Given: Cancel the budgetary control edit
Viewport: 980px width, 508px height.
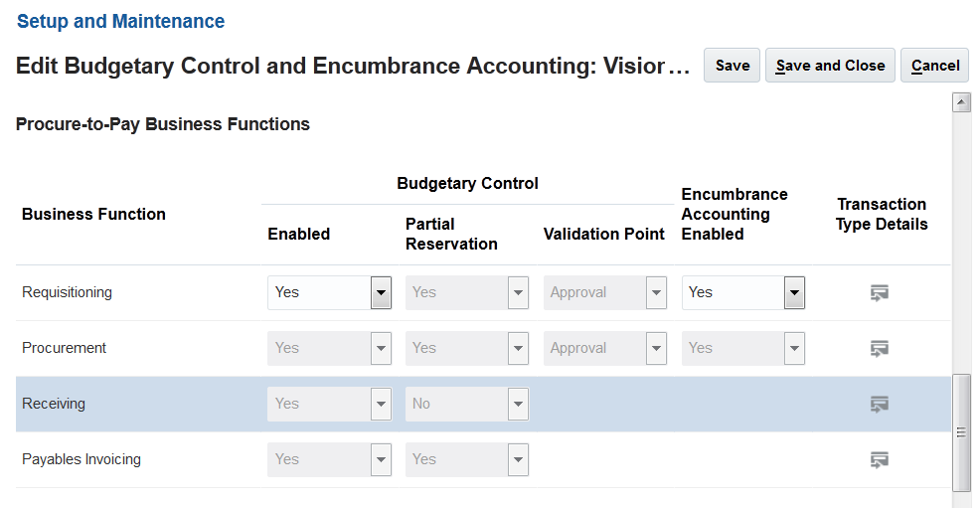Looking at the screenshot, I should pos(935,66).
